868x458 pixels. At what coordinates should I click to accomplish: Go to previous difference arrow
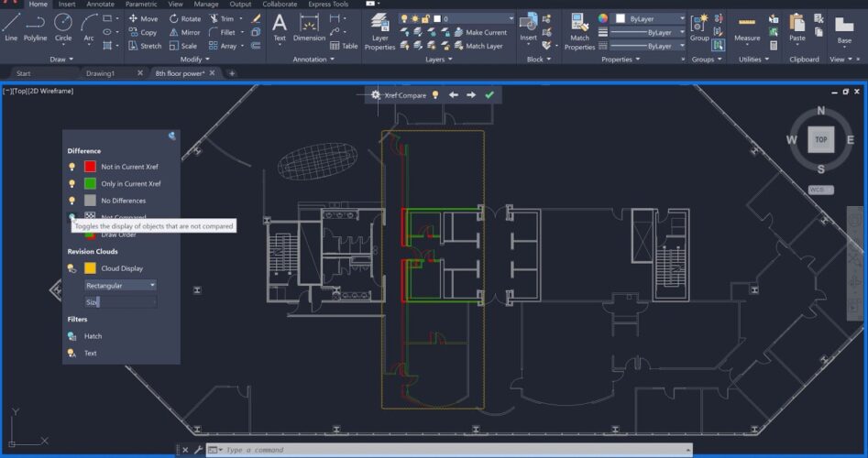click(x=454, y=95)
